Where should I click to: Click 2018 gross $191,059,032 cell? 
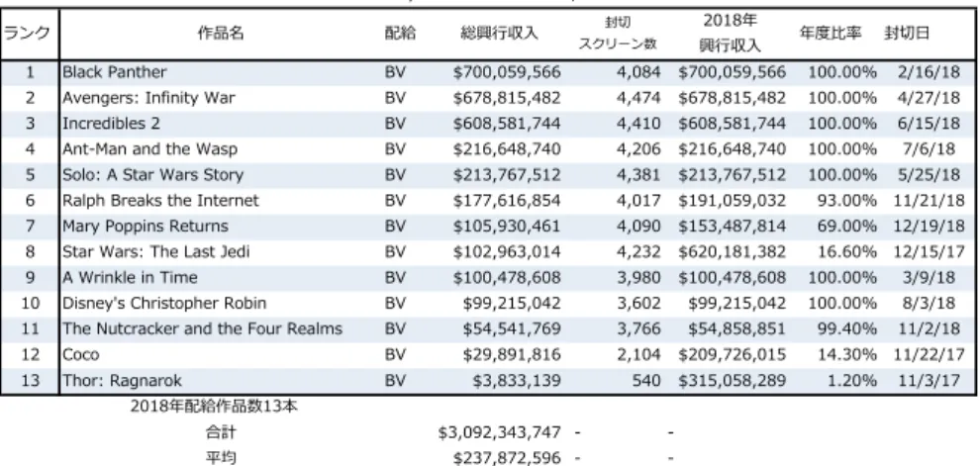pyautogui.click(x=732, y=201)
